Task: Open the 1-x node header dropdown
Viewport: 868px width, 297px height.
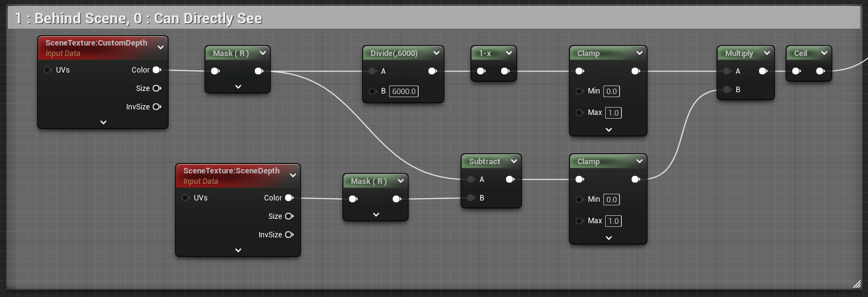Action: [508, 53]
